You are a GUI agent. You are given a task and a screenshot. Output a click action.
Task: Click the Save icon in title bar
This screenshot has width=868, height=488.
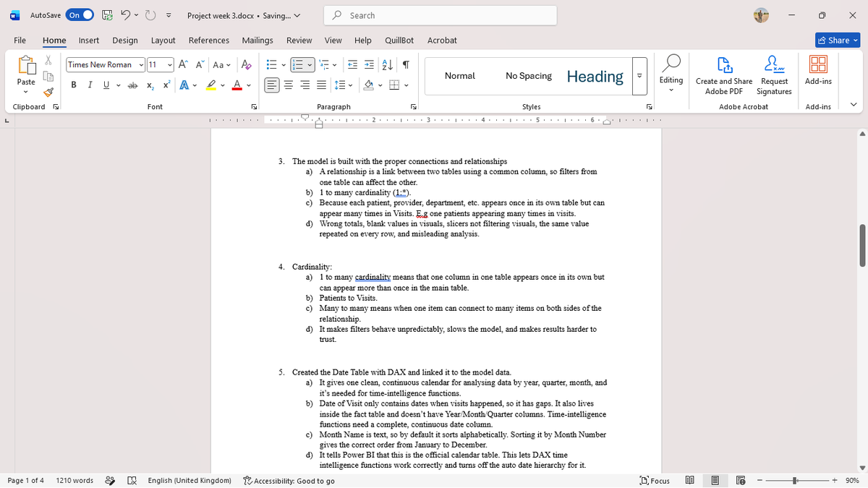click(106, 15)
